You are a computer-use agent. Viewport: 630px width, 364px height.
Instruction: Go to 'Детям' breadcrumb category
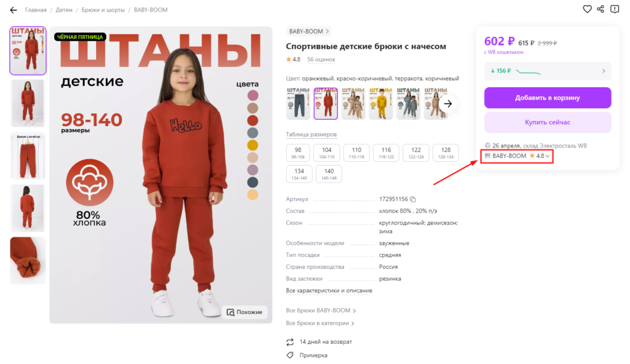(64, 10)
